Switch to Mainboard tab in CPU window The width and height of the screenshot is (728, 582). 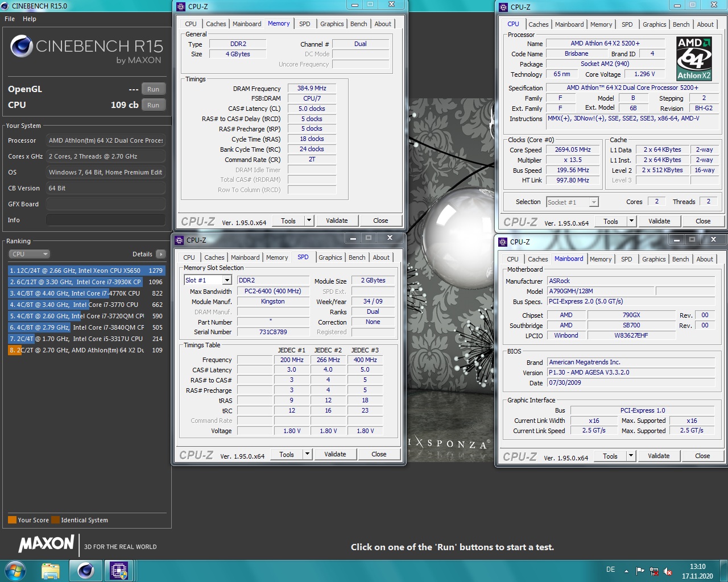click(x=569, y=24)
